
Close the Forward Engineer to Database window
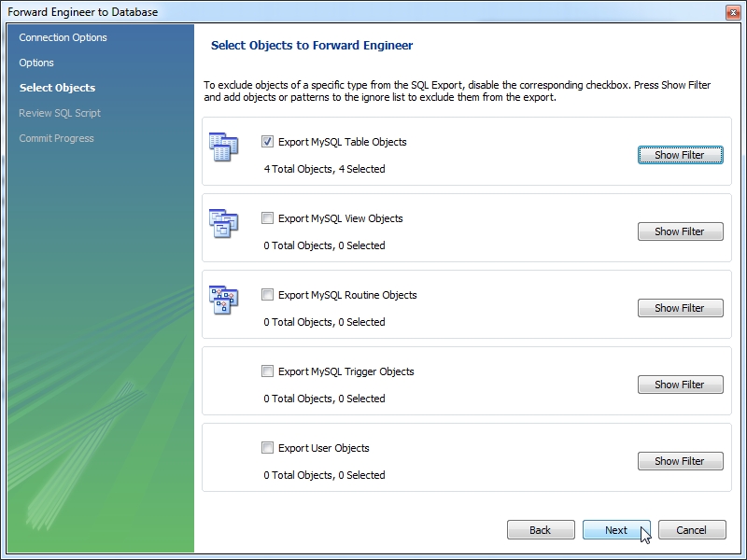tap(733, 12)
